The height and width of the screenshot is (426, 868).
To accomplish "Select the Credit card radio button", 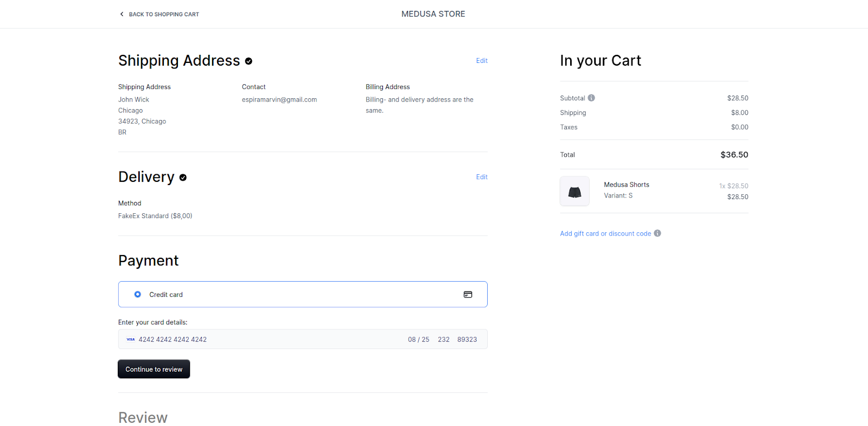I will click(x=138, y=294).
